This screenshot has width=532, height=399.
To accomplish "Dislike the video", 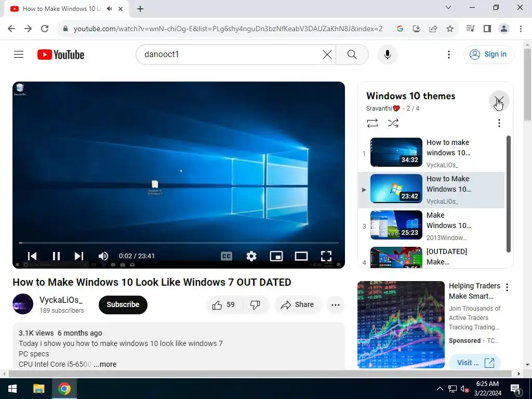I will coord(255,304).
